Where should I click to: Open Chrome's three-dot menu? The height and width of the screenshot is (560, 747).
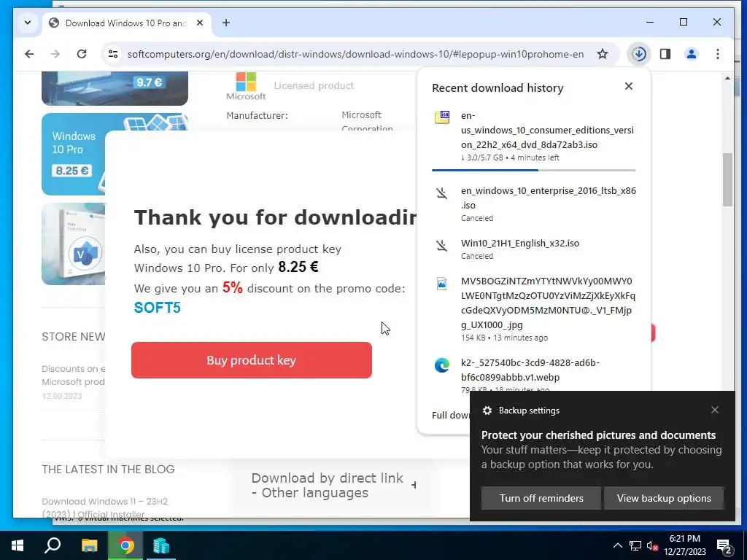click(718, 54)
